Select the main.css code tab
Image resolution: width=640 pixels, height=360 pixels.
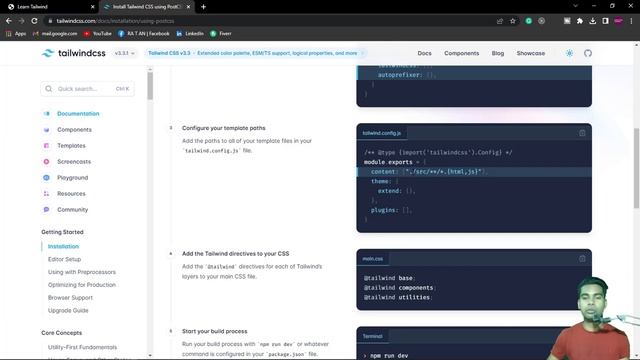point(373,259)
